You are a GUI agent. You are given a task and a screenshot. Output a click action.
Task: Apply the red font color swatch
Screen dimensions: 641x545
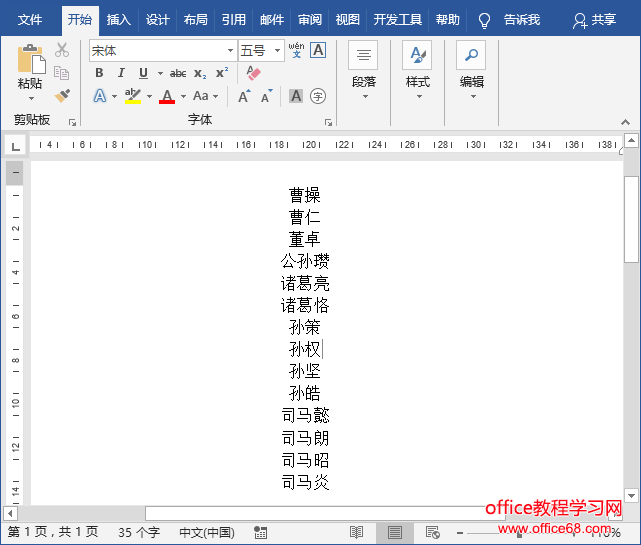pos(167,96)
